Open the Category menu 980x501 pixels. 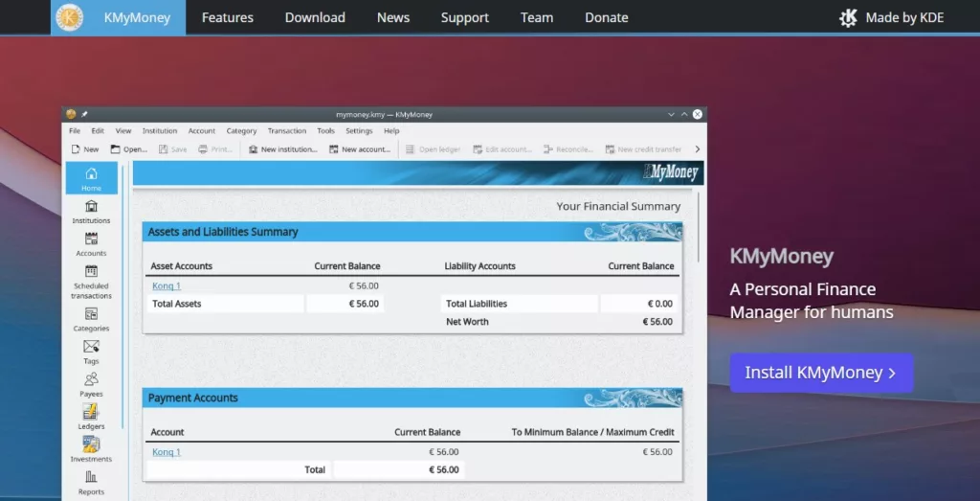241,130
